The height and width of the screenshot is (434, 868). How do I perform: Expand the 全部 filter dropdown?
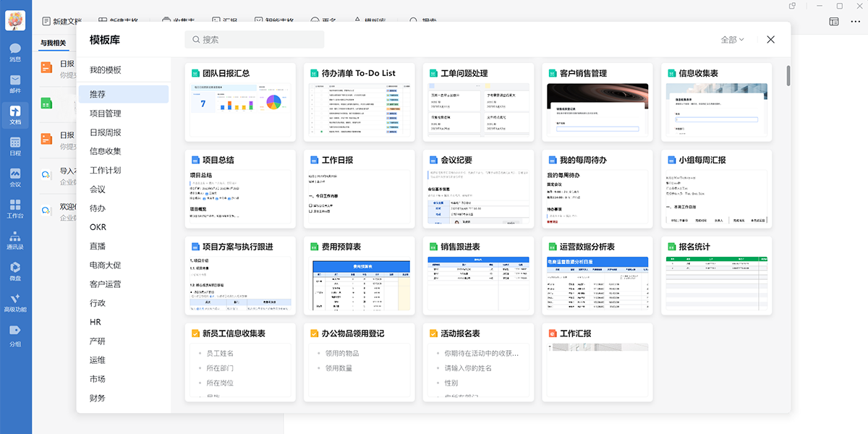pyautogui.click(x=732, y=40)
